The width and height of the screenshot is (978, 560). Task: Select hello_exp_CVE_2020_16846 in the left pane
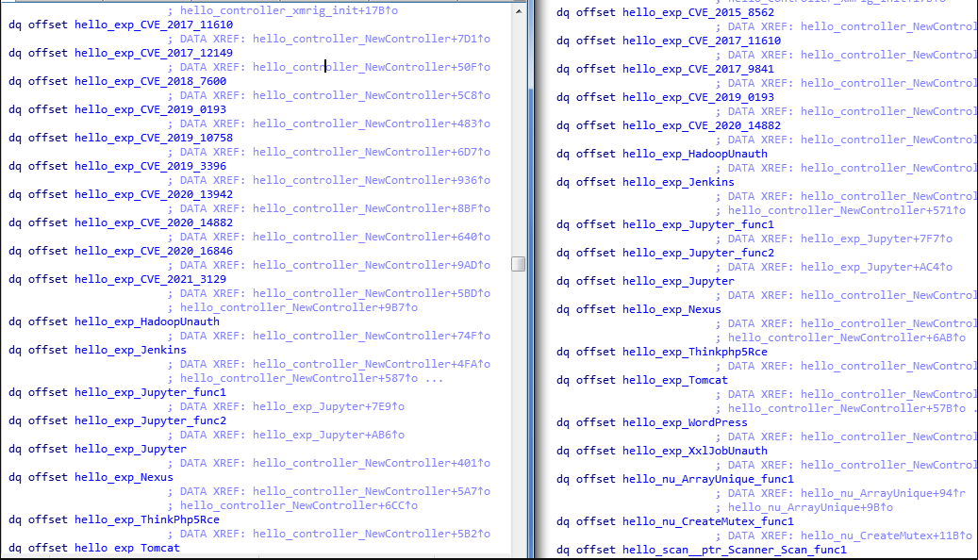(x=154, y=251)
